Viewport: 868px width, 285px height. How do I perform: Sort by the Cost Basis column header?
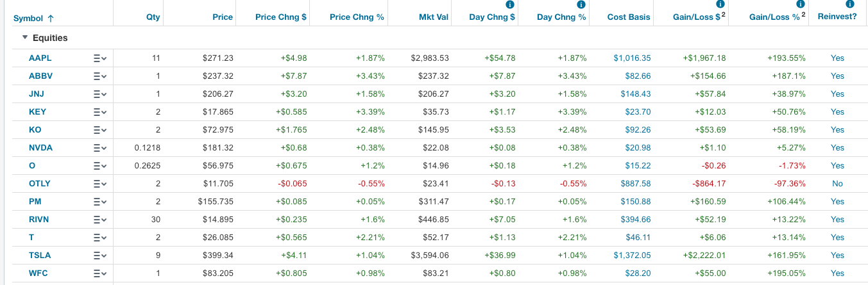(628, 17)
